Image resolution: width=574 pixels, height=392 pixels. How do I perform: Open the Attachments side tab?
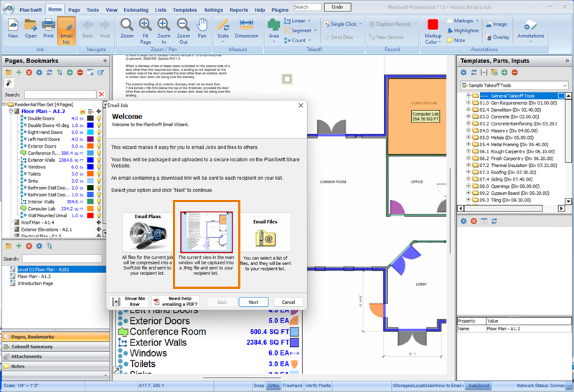56,357
